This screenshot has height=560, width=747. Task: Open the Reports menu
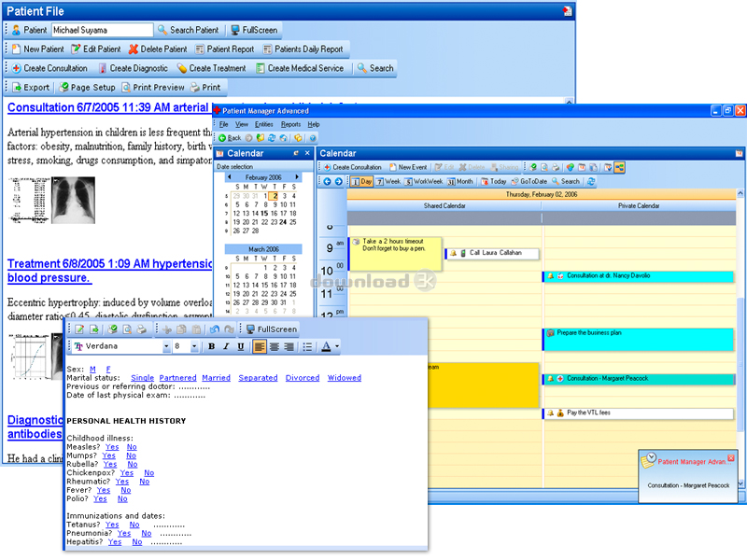290,124
